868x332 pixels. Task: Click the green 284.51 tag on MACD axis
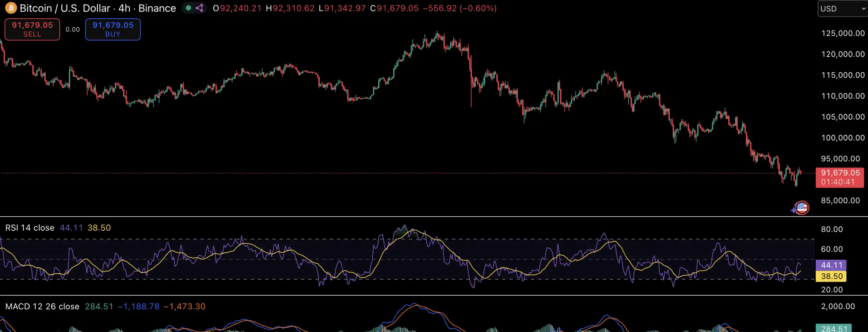tap(834, 328)
